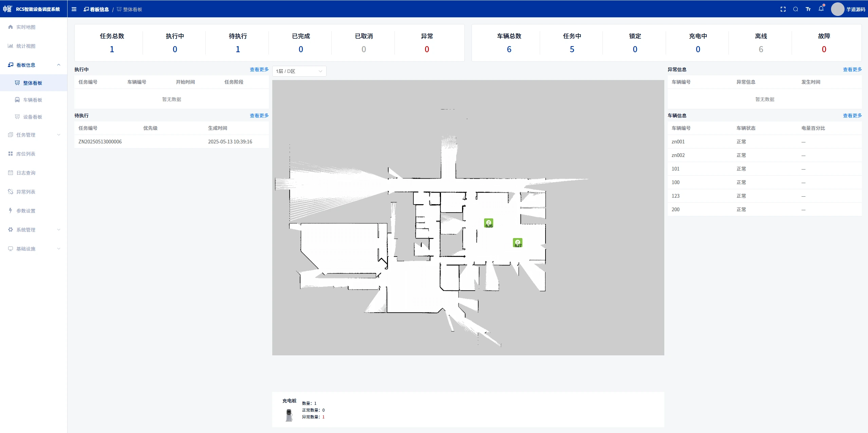Click the font size Tr icon
The width and height of the screenshot is (868, 433).
click(808, 9)
